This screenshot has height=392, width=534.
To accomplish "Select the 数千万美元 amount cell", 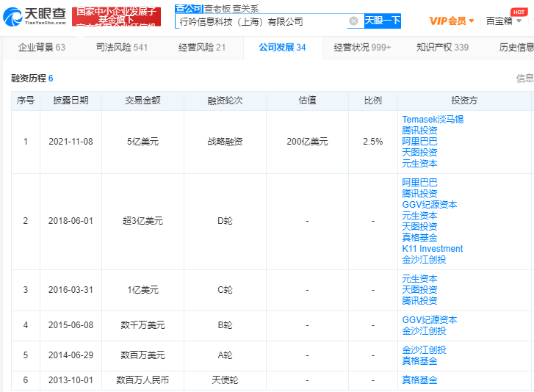I will 142,325.
